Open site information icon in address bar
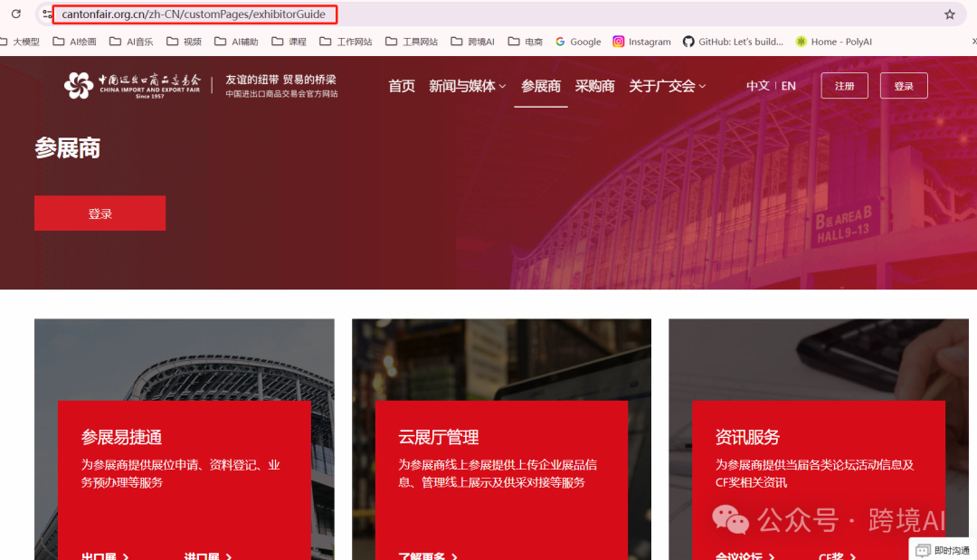This screenshot has width=977, height=560. coord(47,14)
